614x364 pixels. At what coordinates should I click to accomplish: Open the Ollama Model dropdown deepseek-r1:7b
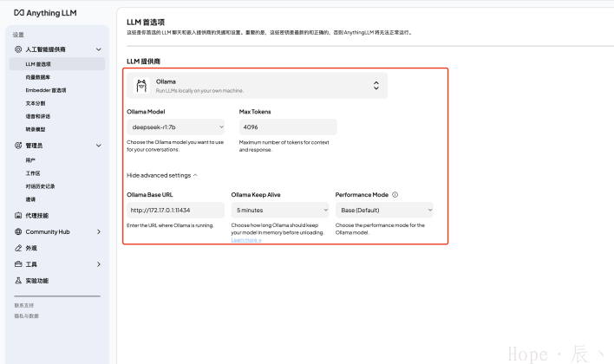(176, 127)
